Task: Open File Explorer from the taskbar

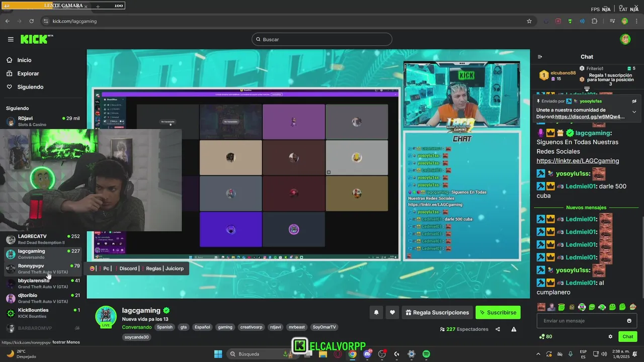Action: coord(323,354)
